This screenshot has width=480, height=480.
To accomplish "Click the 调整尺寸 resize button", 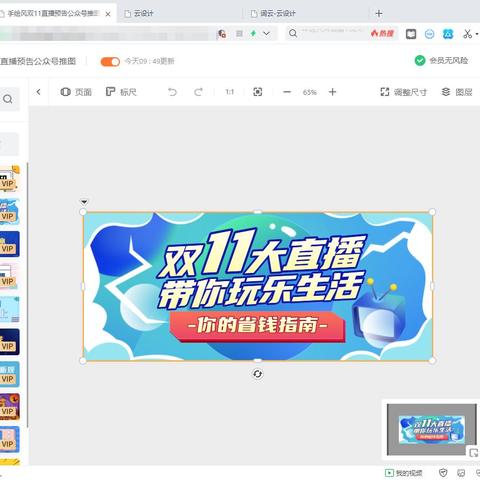I will (404, 92).
